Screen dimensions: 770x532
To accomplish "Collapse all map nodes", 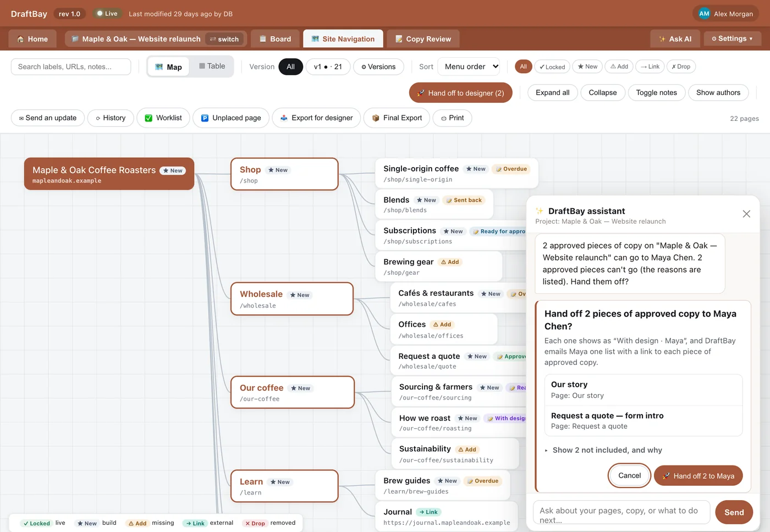I will point(603,92).
